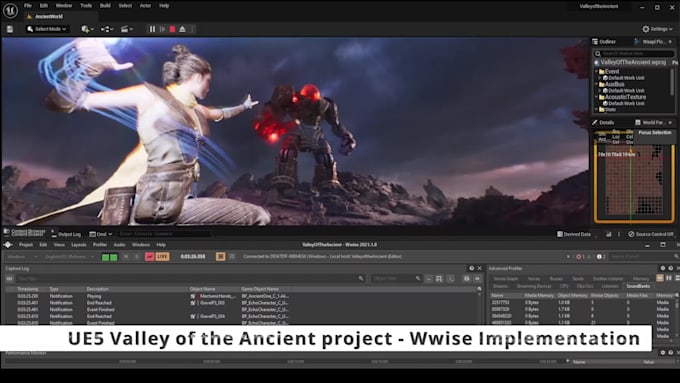
Task: Open the Wwise Audio menu
Action: coord(119,245)
